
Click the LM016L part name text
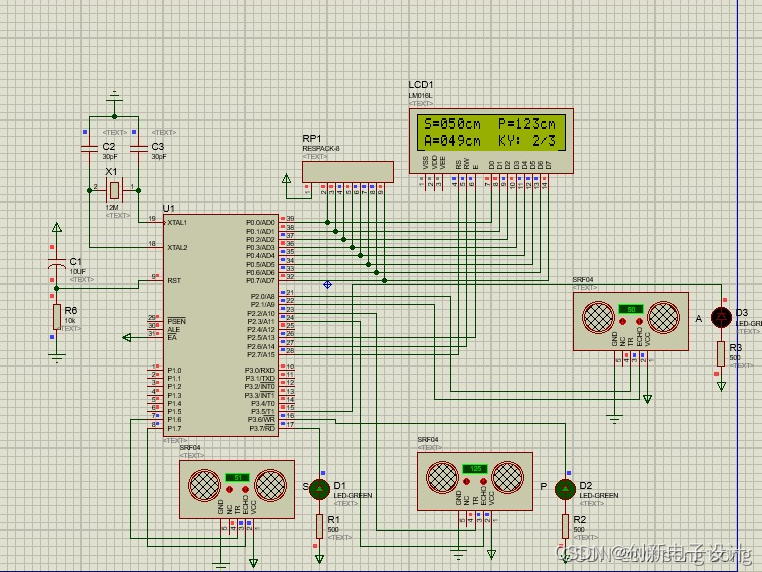coord(420,96)
